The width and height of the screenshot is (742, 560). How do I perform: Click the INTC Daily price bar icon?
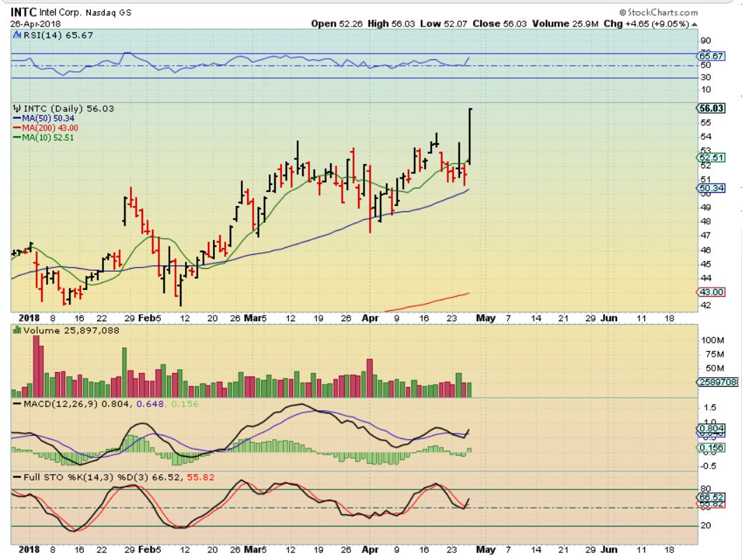pos(17,108)
